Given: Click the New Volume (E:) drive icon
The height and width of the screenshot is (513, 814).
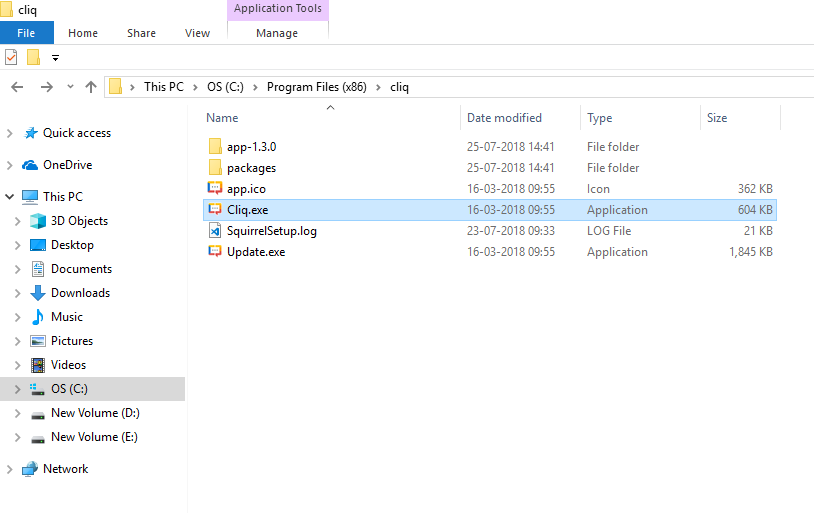Looking at the screenshot, I should point(38,439).
